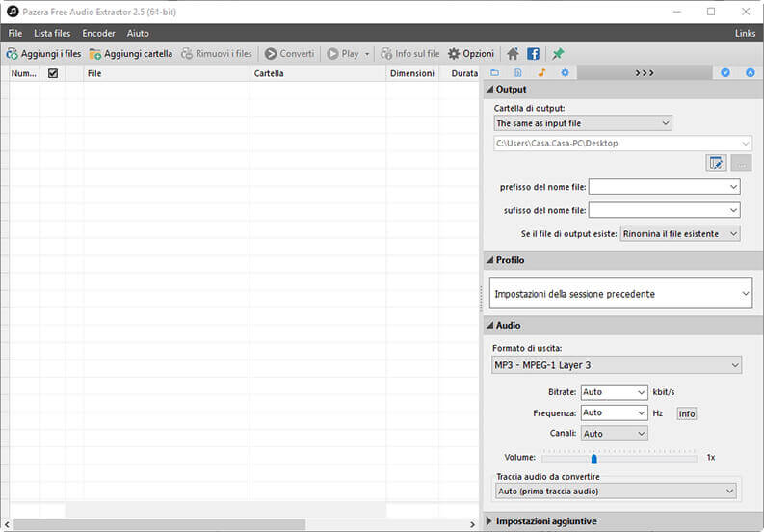Click the scroll-left arrow of file list
764x532 pixels.
click(x=7, y=524)
